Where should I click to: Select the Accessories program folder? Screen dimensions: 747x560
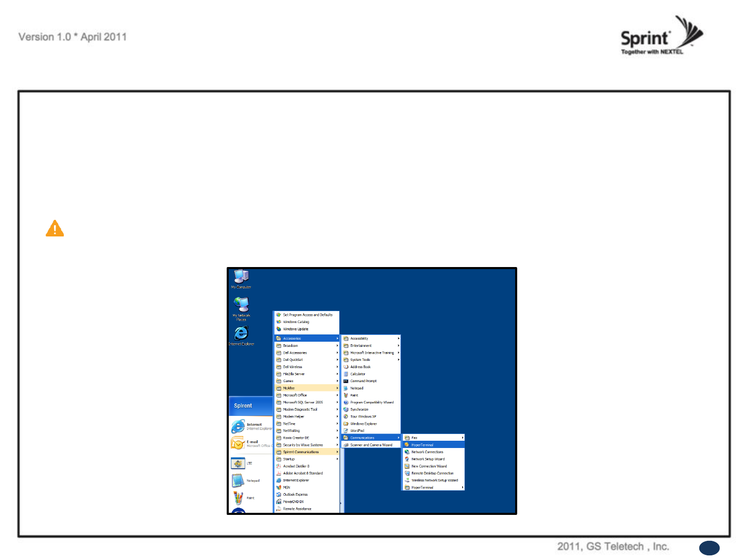(x=307, y=339)
